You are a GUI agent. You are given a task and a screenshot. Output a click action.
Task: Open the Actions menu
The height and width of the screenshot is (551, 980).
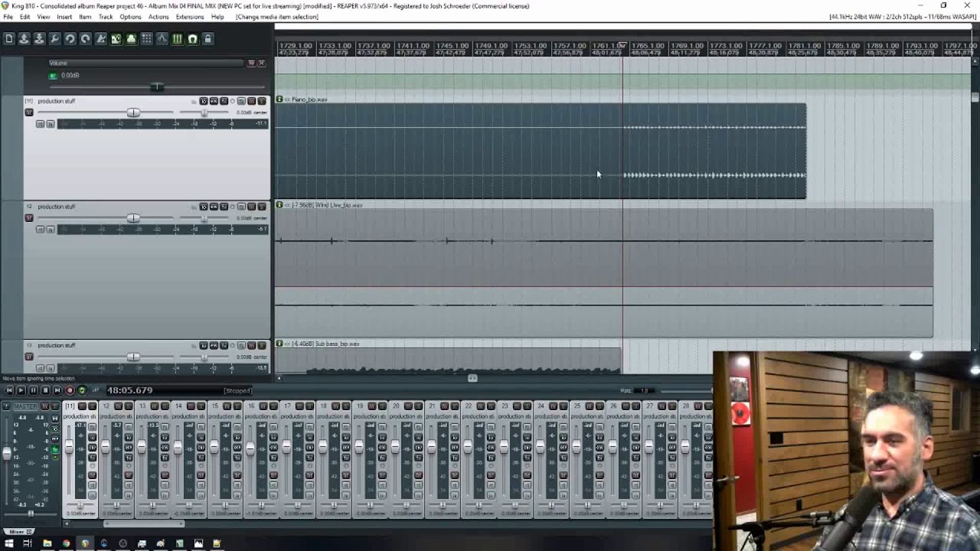(x=158, y=17)
